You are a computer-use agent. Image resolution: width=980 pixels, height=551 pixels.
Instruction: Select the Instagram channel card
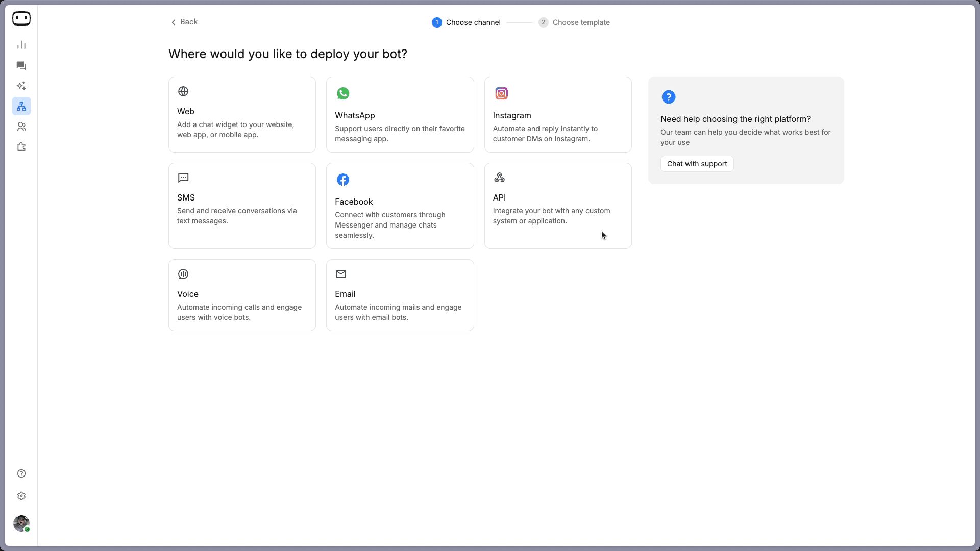[558, 114]
